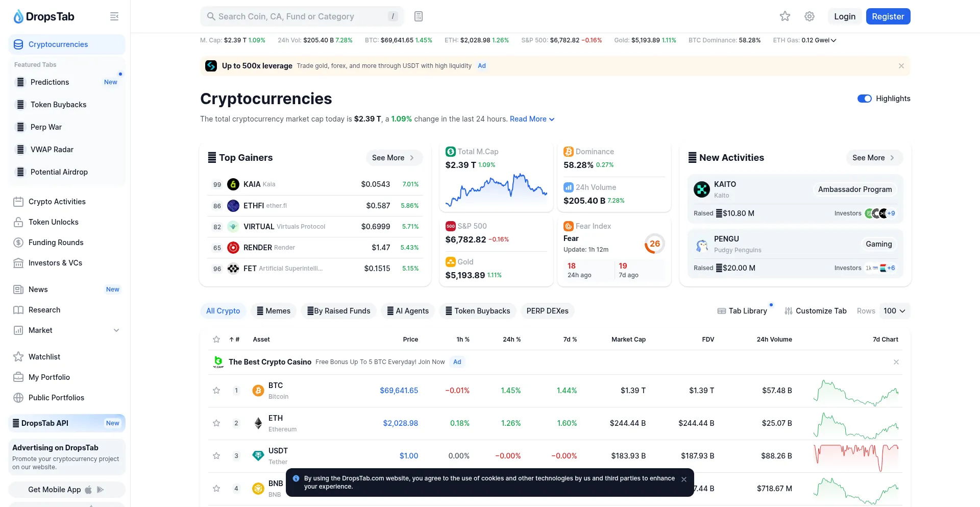Select the Token Buybacks tab
This screenshot has width=980, height=507.
click(478, 311)
